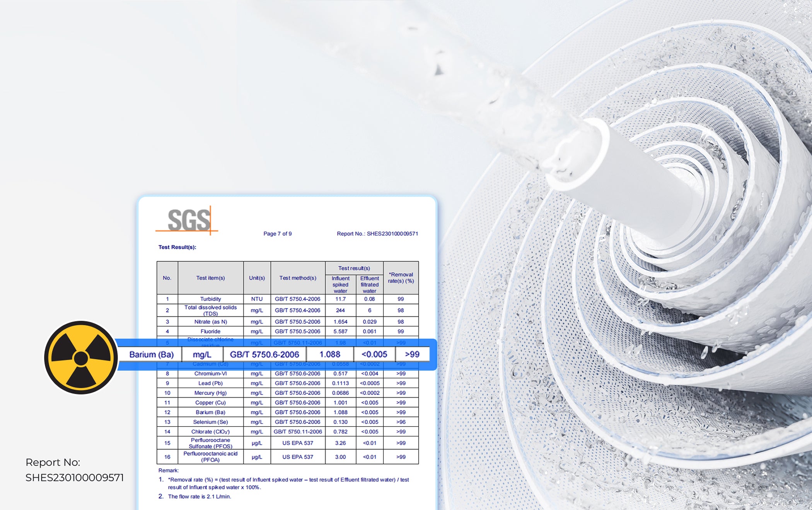Click the 'Chromium-VI' test item cell
The height and width of the screenshot is (510, 812).
click(210, 374)
